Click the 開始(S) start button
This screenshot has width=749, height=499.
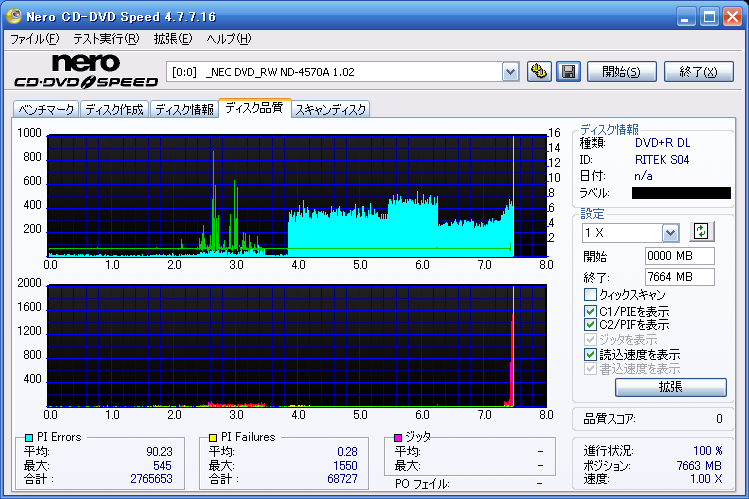(x=621, y=72)
